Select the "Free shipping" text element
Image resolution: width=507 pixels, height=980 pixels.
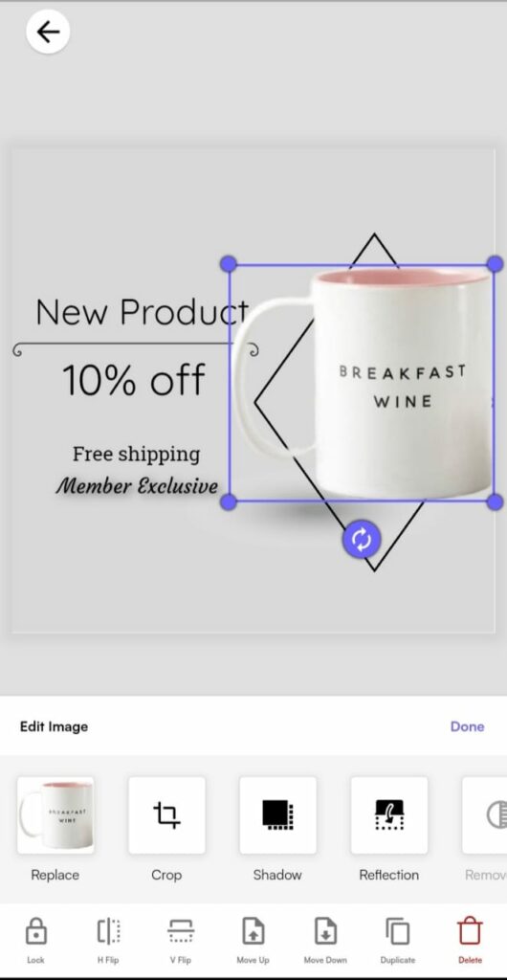[136, 455]
